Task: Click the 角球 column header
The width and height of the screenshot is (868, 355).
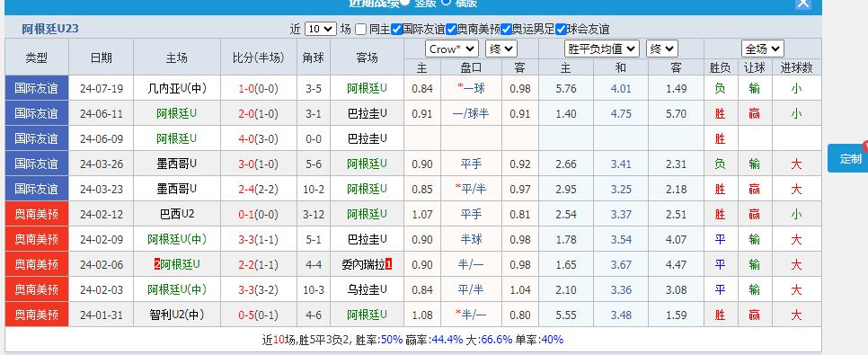Action: pos(314,57)
